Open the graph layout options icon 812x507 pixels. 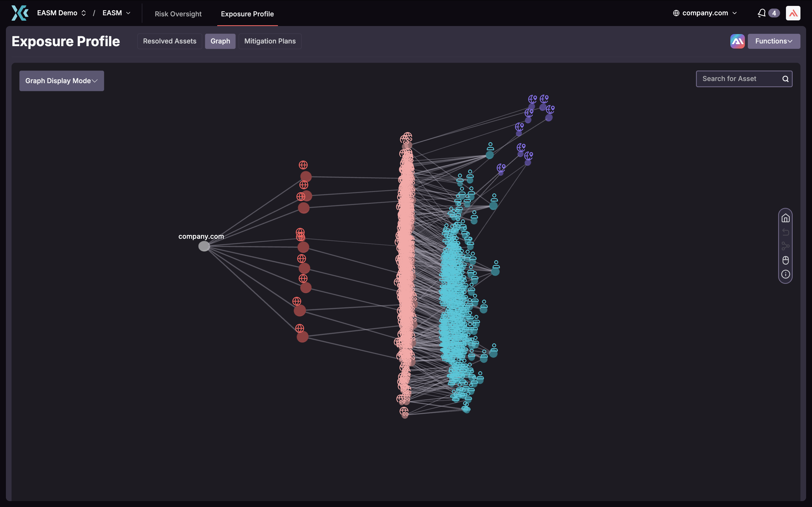786,246
